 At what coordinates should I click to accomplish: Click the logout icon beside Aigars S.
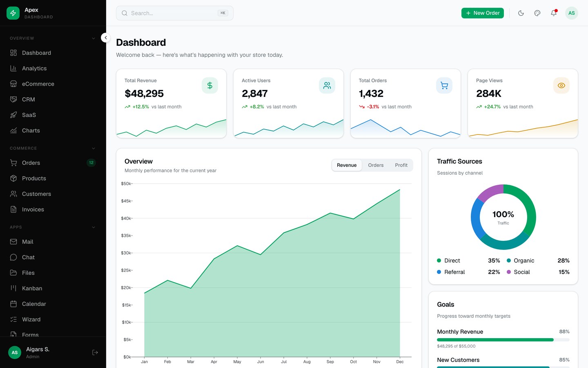click(x=95, y=352)
